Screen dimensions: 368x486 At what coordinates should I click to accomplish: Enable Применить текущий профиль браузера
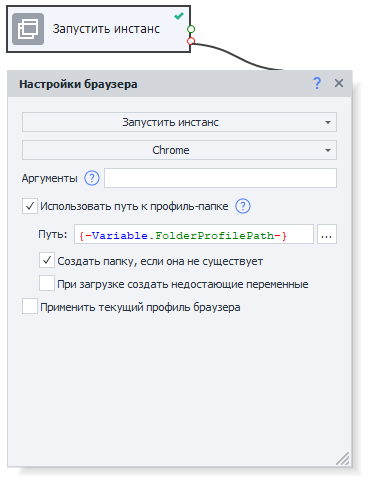point(30,306)
